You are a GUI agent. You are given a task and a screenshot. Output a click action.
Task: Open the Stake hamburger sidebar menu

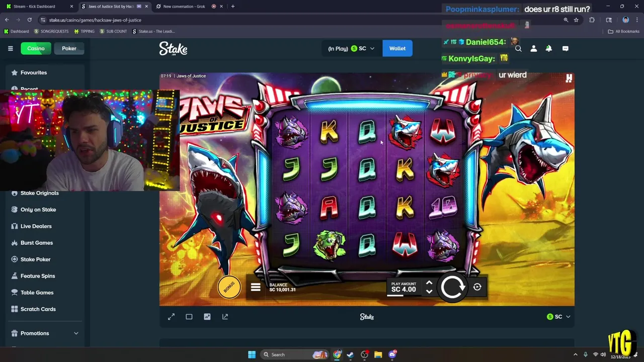10,48
